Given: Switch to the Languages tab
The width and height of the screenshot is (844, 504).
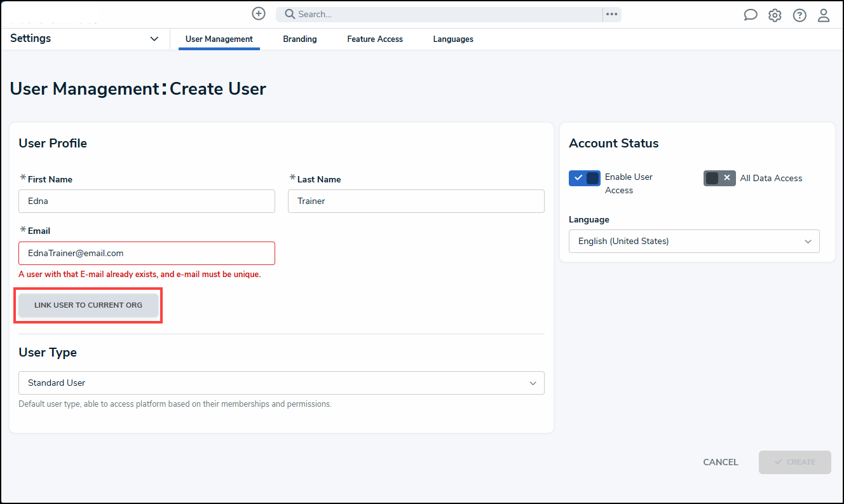Looking at the screenshot, I should click(453, 39).
